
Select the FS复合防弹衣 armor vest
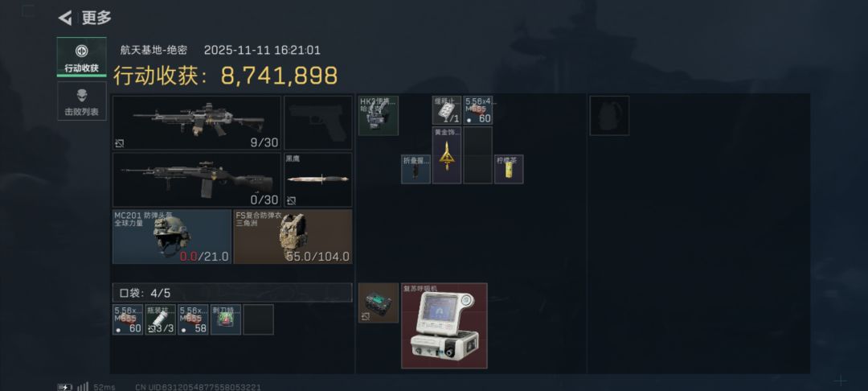click(x=293, y=237)
